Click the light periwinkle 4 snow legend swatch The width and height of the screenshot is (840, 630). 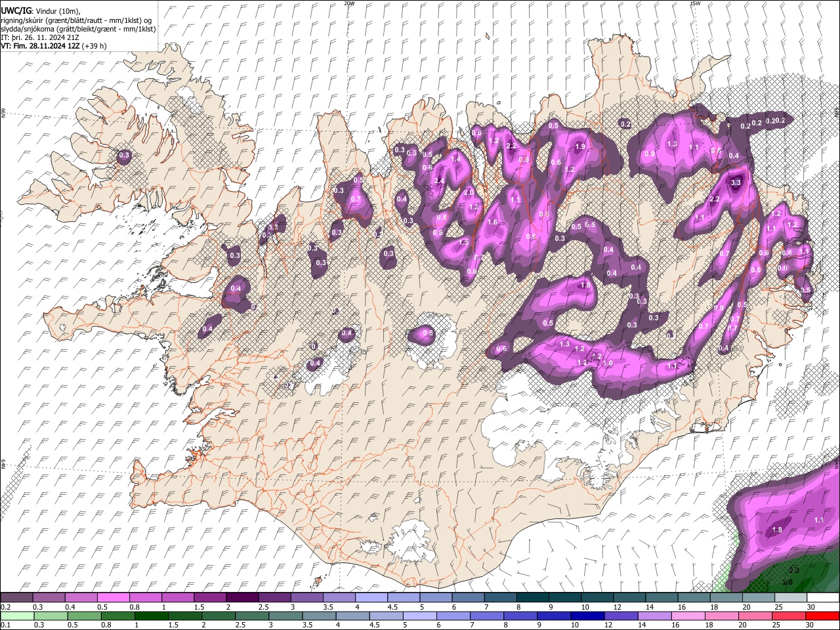[x=371, y=598]
